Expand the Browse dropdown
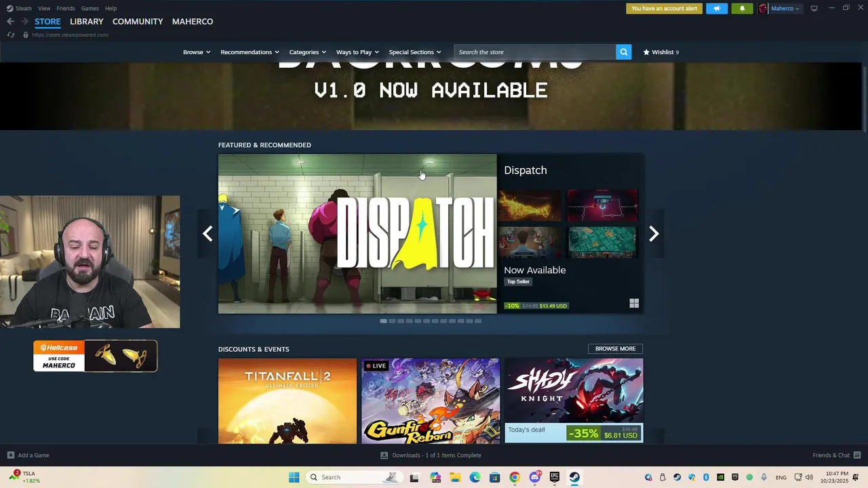This screenshot has width=868, height=488. 197,52
